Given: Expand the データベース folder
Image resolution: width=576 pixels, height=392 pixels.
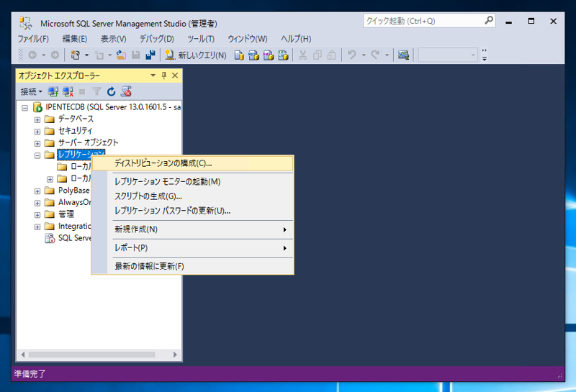Looking at the screenshot, I should (x=37, y=119).
